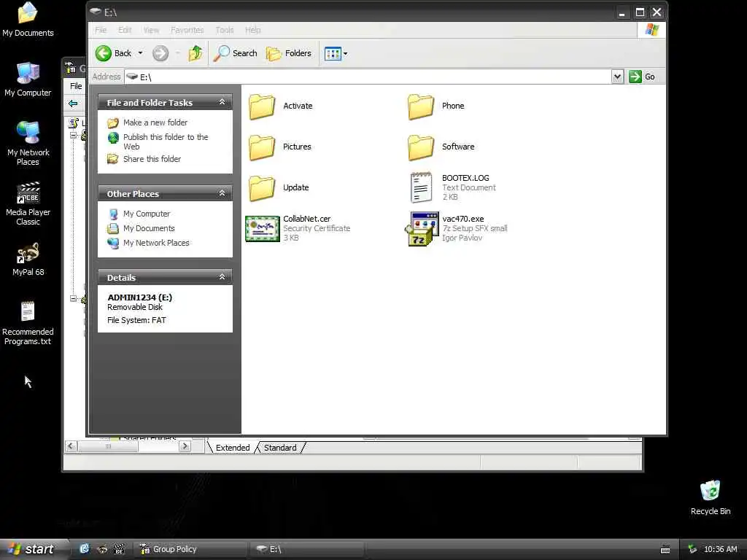This screenshot has width=747, height=560.
Task: Select the CollabNet.cer certificate icon
Action: 262,228
